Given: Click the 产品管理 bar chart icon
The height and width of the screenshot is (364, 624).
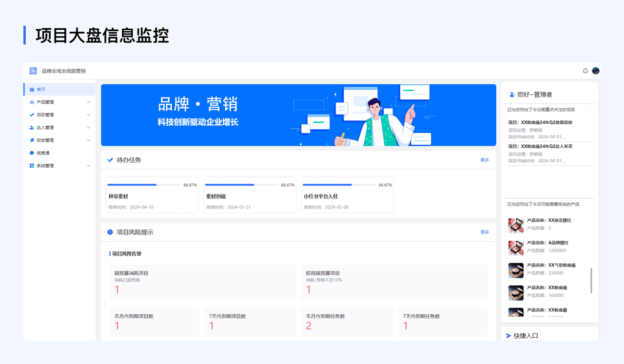Looking at the screenshot, I should pyautogui.click(x=32, y=102).
